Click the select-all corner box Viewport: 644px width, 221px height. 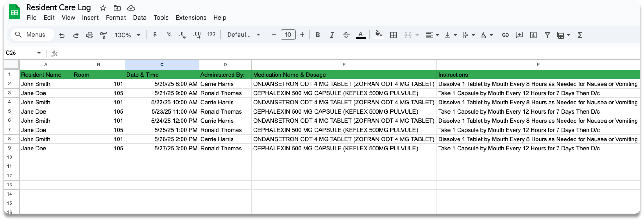11,64
